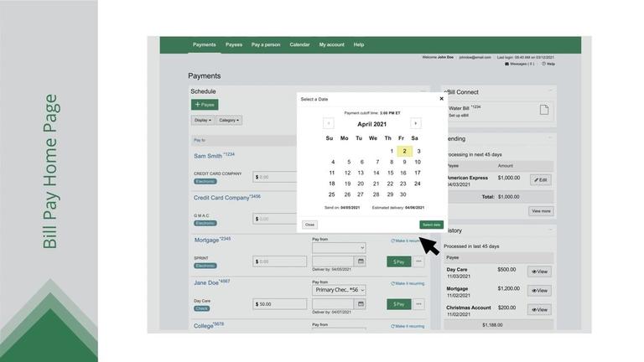Go to next month in date picker
This screenshot has height=362, width=644.
pos(416,123)
